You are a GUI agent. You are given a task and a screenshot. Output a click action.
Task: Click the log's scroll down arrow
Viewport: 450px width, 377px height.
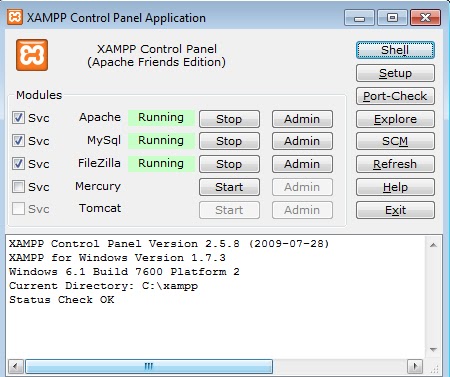click(x=433, y=349)
